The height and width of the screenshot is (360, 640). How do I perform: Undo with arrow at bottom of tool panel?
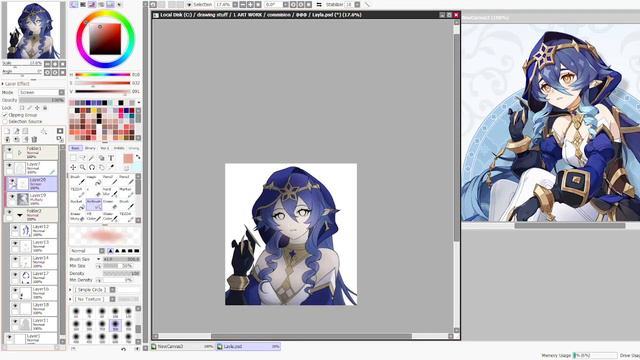point(123,349)
